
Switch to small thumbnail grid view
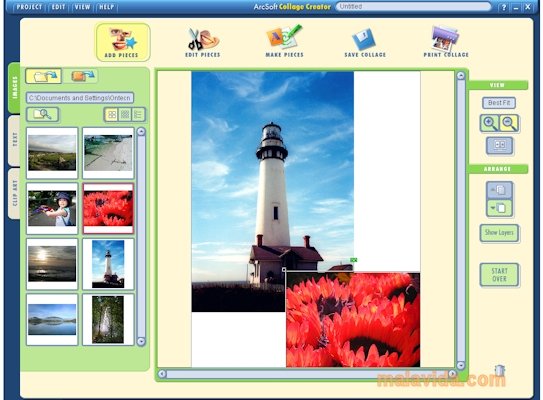[x=125, y=115]
